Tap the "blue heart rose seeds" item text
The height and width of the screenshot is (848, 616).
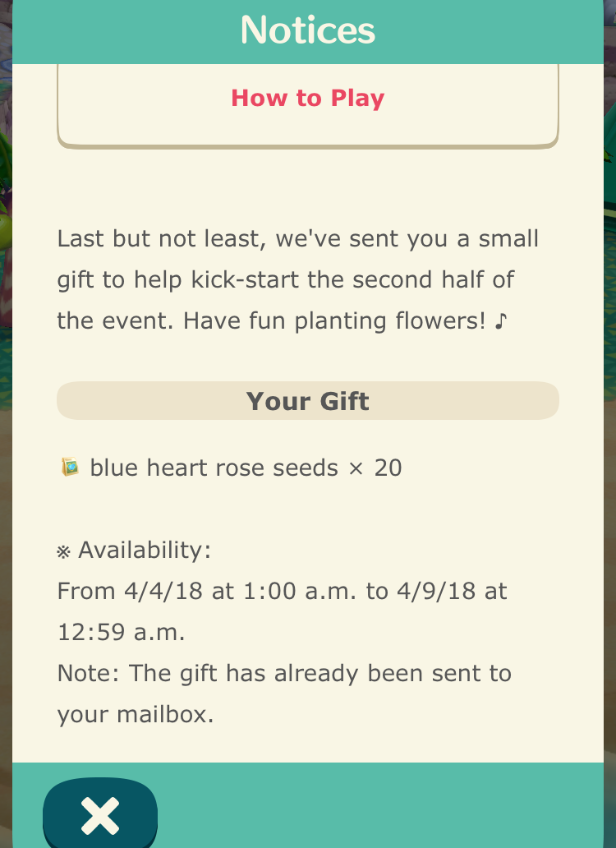pyautogui.click(x=214, y=468)
